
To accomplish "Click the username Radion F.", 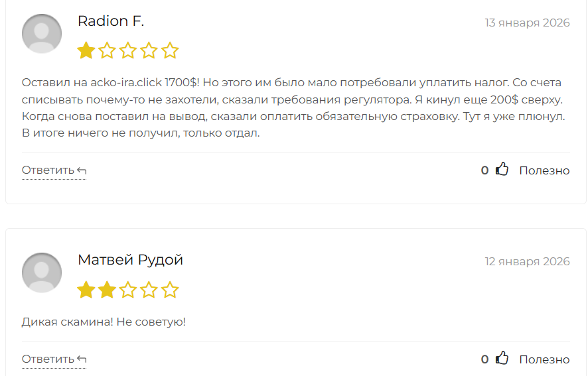I will click(111, 21).
